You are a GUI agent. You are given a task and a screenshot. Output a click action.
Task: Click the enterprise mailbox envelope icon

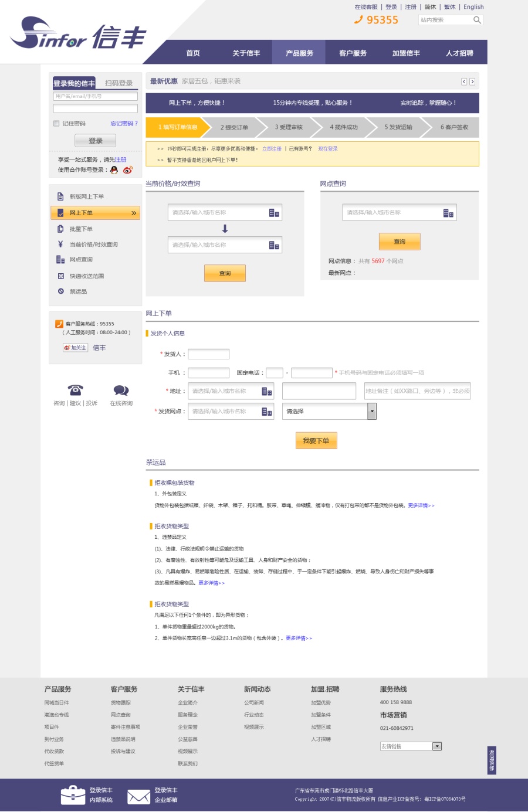pyautogui.click(x=139, y=797)
